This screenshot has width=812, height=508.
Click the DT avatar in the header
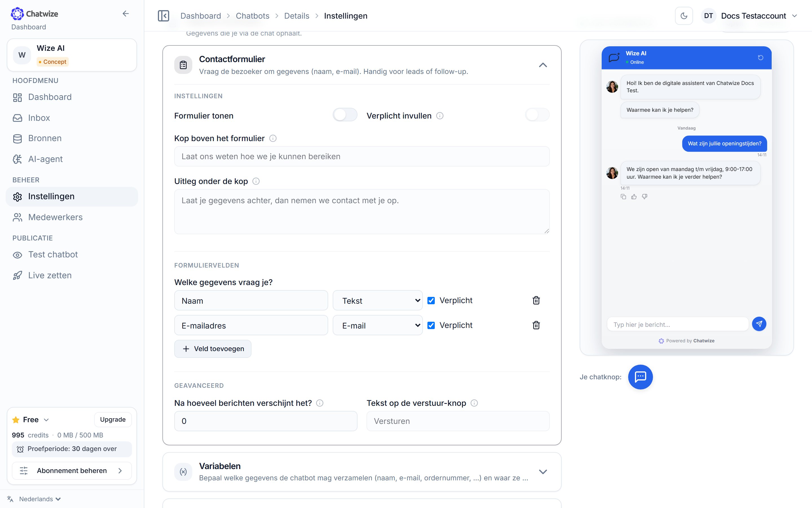[708, 16]
